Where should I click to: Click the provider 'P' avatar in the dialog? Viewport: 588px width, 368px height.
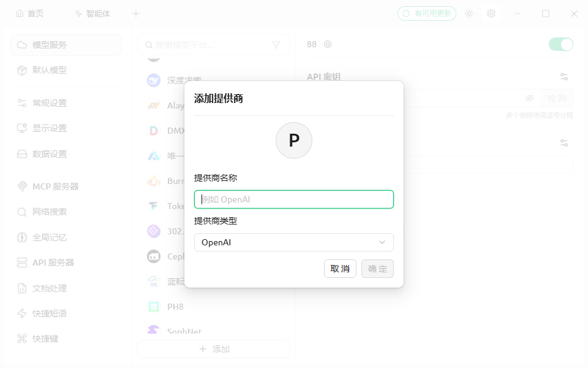coord(294,140)
